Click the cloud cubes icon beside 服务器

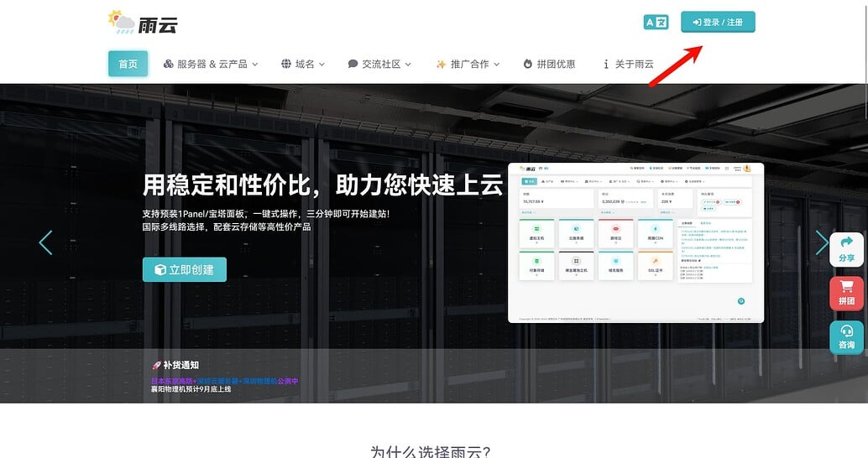click(x=168, y=64)
